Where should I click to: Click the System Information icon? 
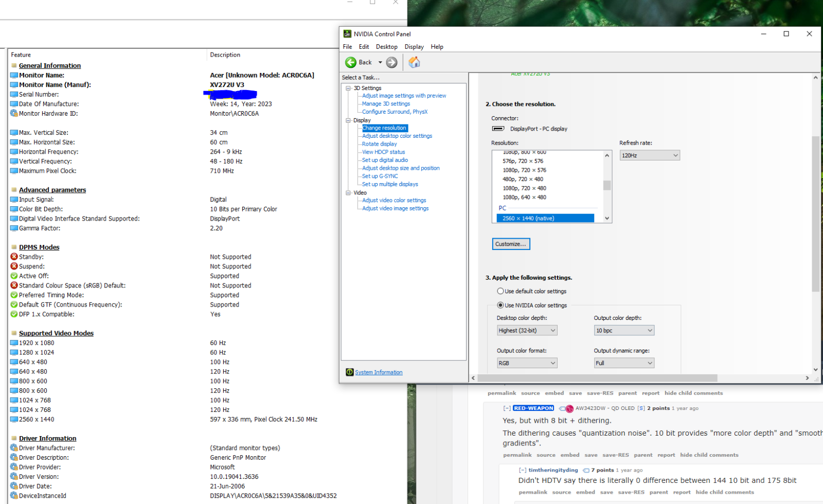(350, 372)
